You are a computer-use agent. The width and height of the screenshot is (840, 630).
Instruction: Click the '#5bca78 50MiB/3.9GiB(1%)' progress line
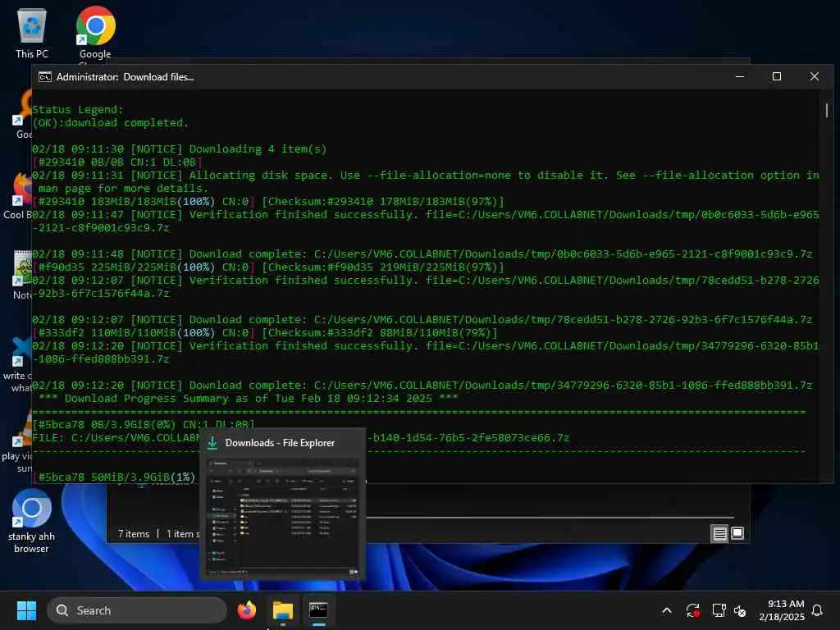click(x=115, y=477)
